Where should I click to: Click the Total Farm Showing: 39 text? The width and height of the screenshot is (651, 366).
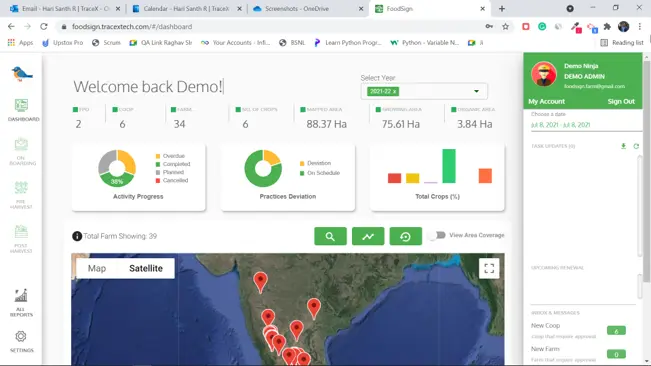click(120, 236)
